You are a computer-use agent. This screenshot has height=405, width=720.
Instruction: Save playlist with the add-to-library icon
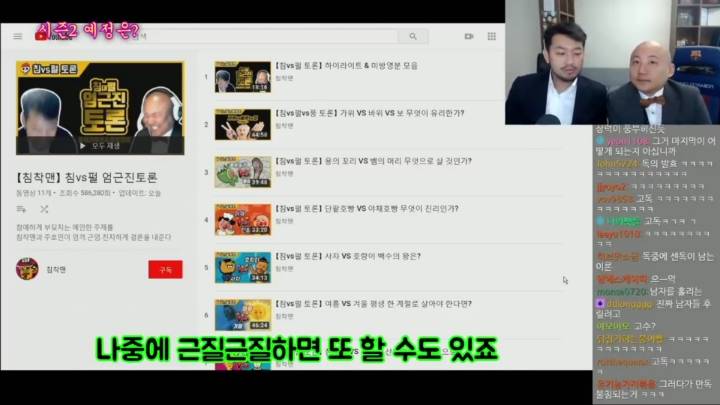click(x=21, y=209)
